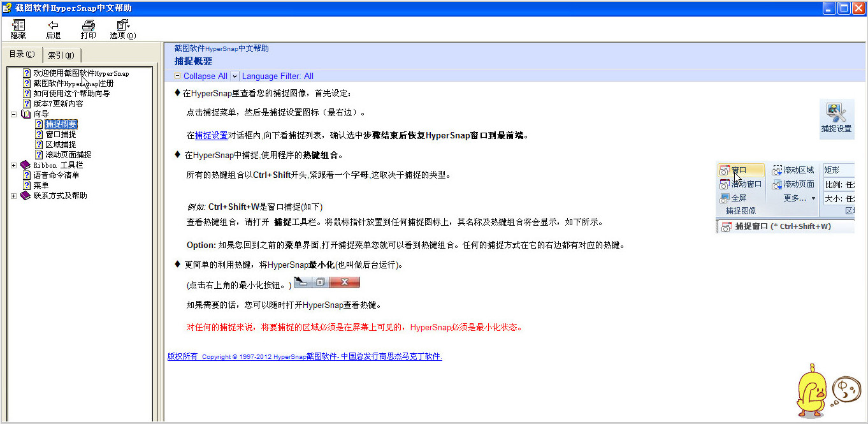Image resolution: width=868 pixels, height=424 pixels.
Task: Click the 打印 (Print) toolbar icon
Action: [x=88, y=29]
